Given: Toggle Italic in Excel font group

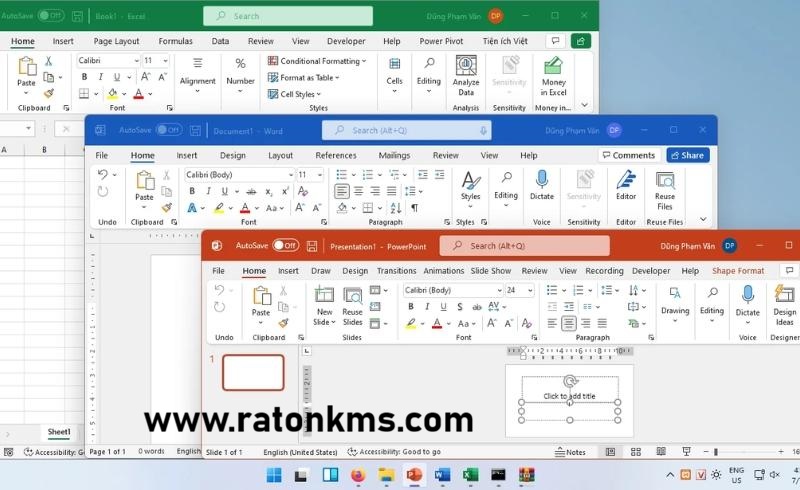Looking at the screenshot, I should click(x=101, y=77).
